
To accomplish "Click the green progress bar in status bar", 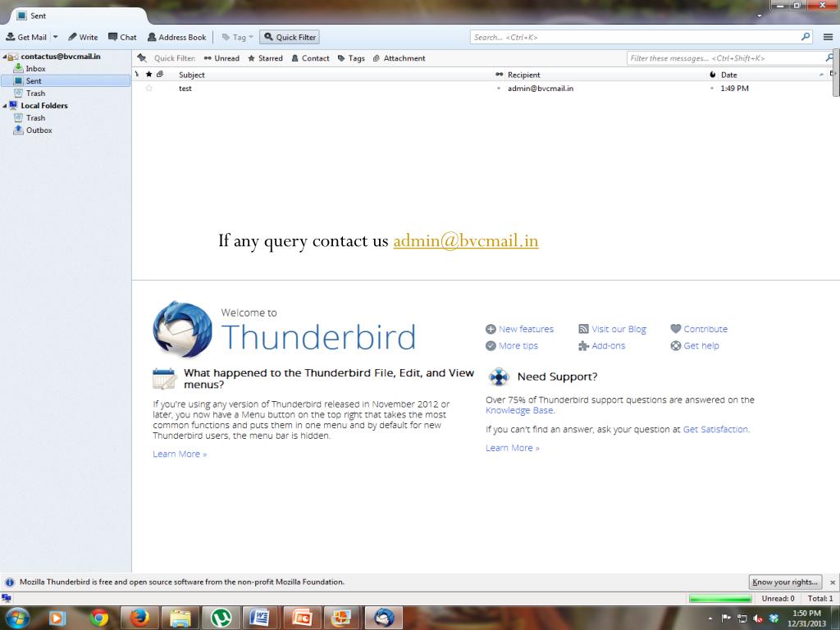I will (x=720, y=598).
